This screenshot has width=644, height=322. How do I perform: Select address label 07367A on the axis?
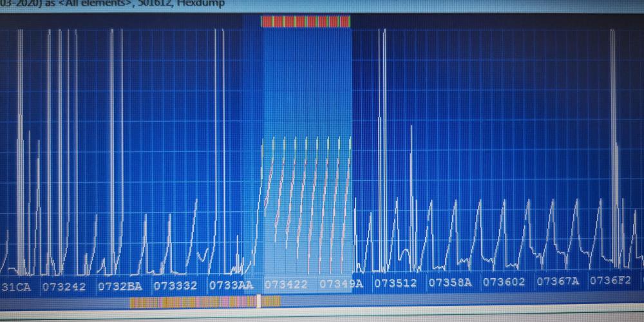pyautogui.click(x=558, y=281)
